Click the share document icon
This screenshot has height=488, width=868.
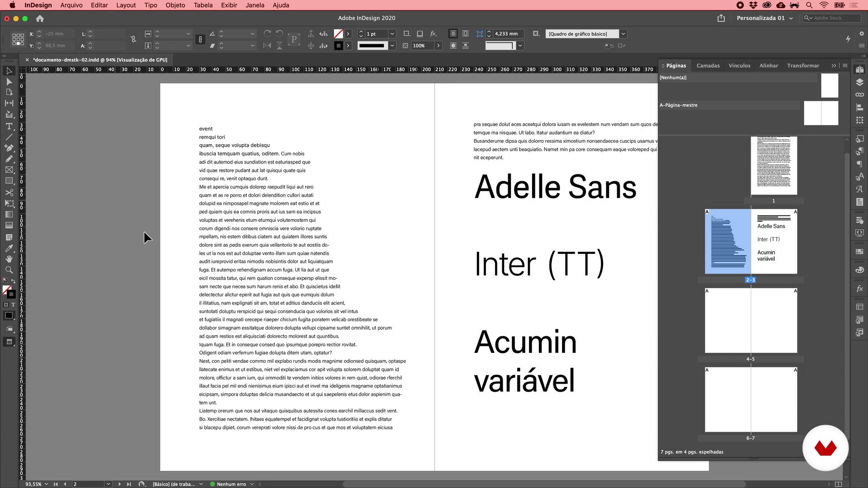[721, 18]
